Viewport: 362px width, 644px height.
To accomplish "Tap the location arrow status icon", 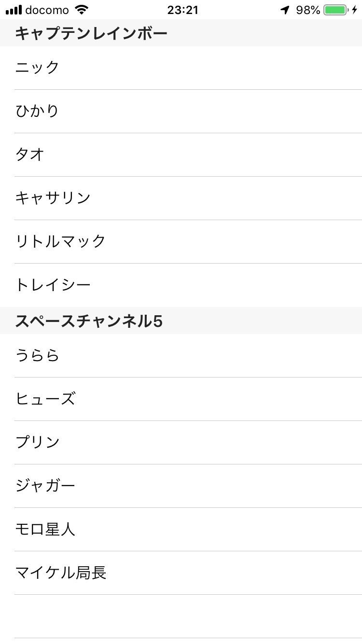I will (285, 10).
